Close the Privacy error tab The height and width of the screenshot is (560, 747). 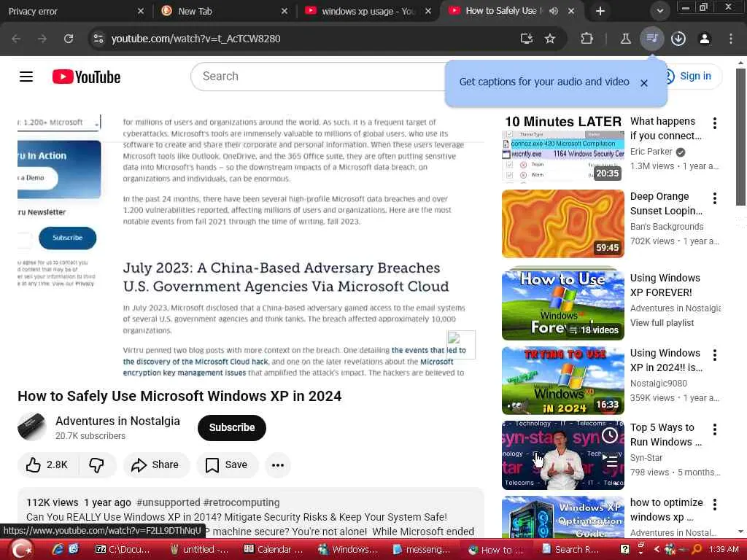141,11
